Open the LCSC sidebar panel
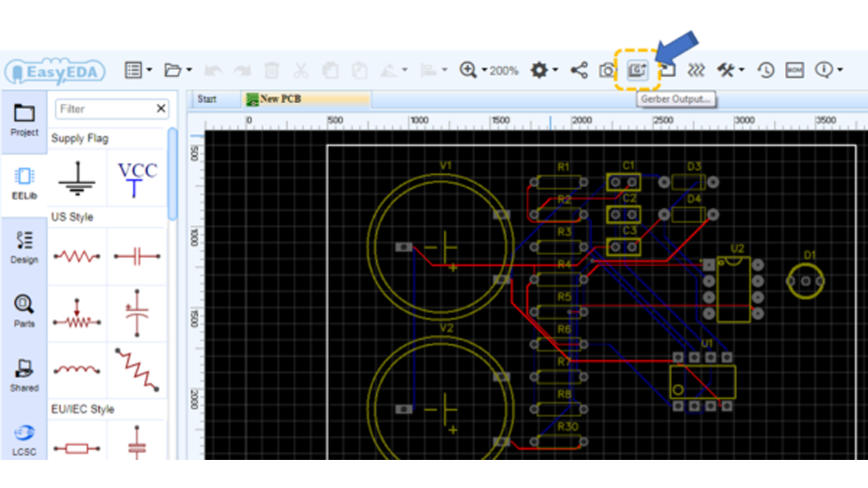Screen dimensions: 868x488 (x=25, y=440)
